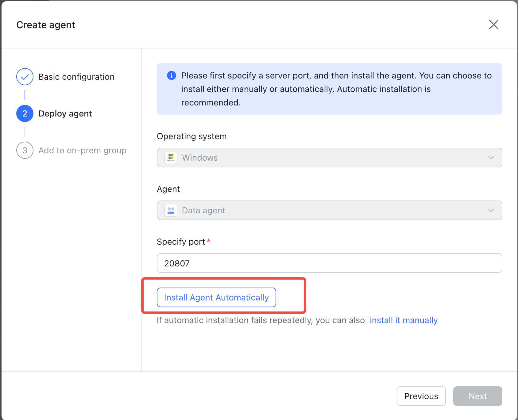Image resolution: width=518 pixels, height=420 pixels.
Task: Click the step 2 circle for Deploy agent
Action: pyautogui.click(x=25, y=113)
